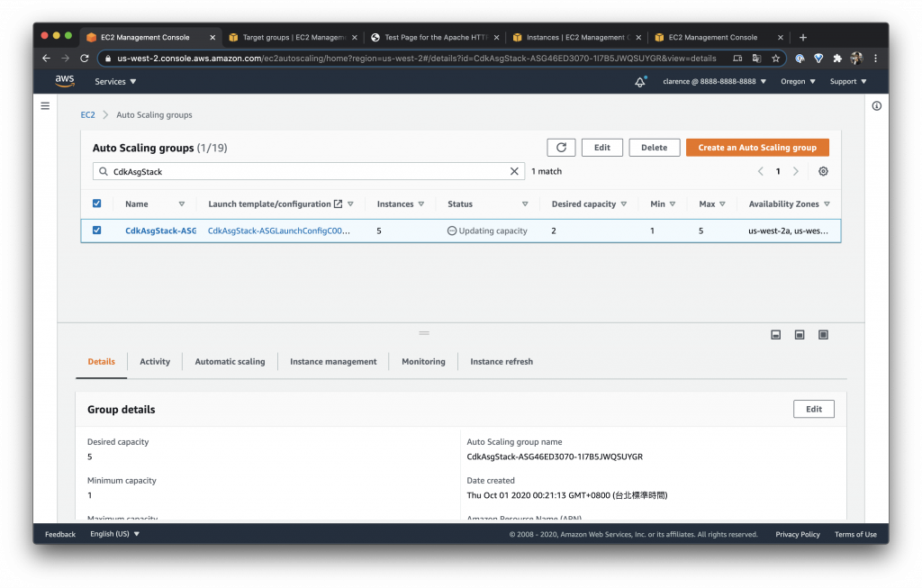The image size is (922, 588).
Task: Click Edit in Group details section
Action: [814, 409]
